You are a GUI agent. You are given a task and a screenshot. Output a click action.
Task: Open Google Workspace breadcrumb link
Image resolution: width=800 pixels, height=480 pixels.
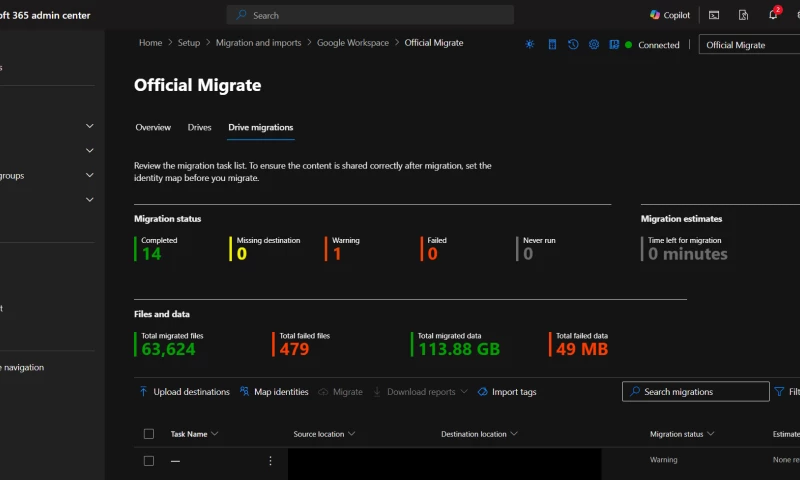[x=353, y=43]
